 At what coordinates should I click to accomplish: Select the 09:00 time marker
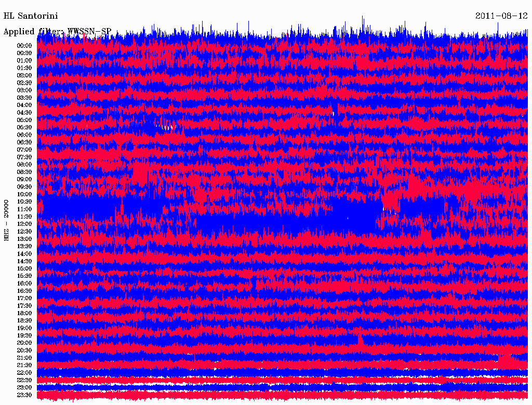pos(24,179)
